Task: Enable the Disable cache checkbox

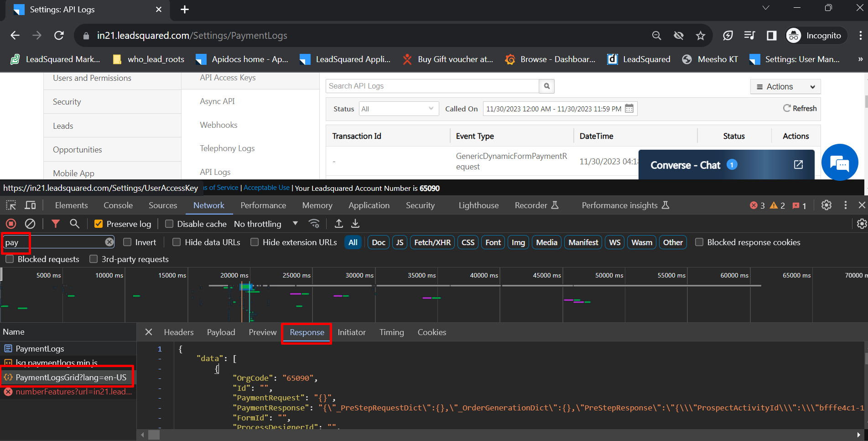Action: click(x=169, y=224)
